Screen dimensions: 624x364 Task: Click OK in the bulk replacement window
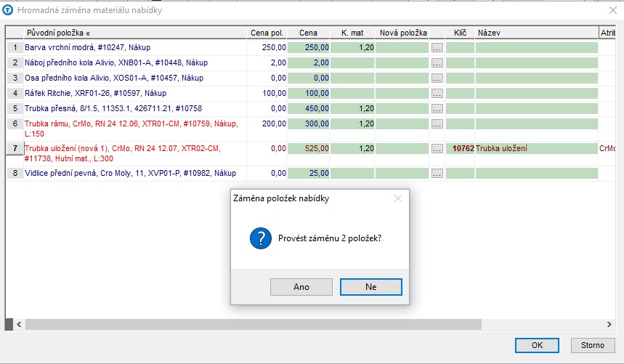point(537,345)
